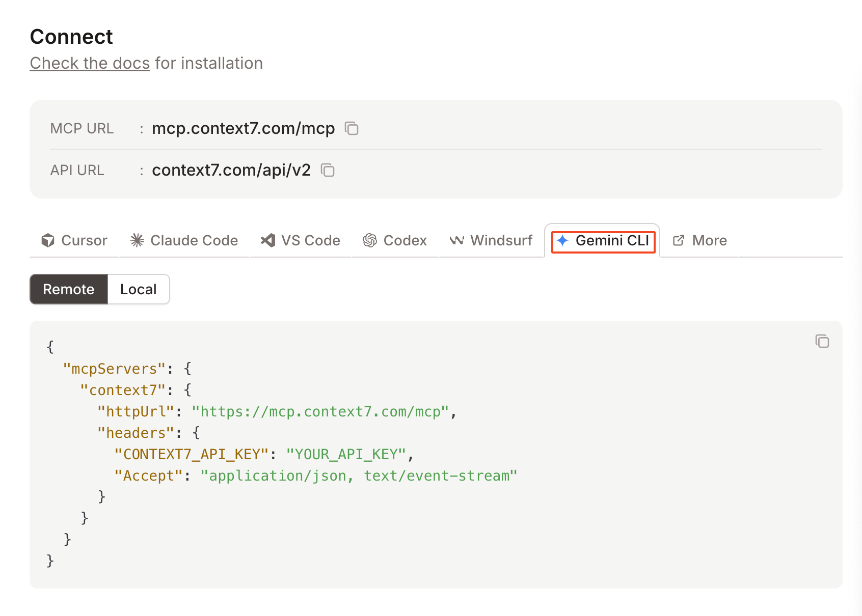This screenshot has height=616, width=862.
Task: Select the VS Code tab
Action: pos(301,240)
